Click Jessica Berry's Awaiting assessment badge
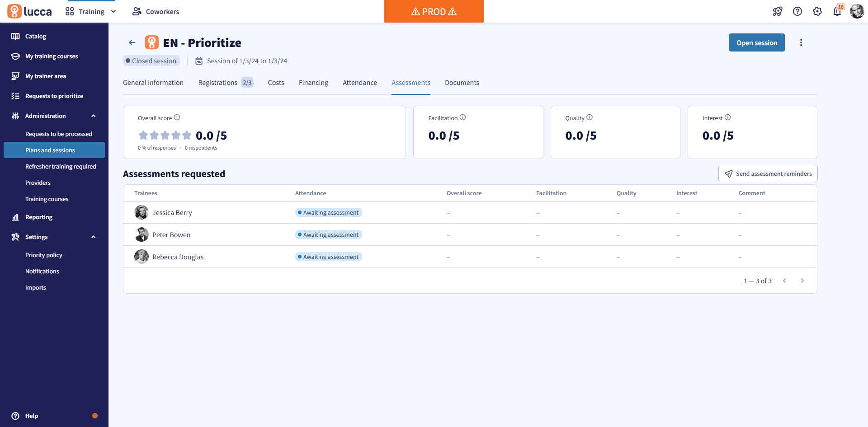Viewport: 868px width, 427px height. (329, 212)
